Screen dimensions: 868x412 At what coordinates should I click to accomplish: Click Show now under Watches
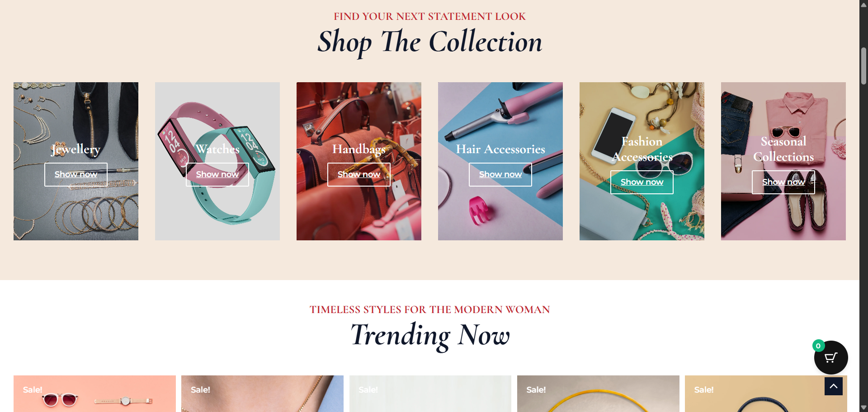click(217, 174)
